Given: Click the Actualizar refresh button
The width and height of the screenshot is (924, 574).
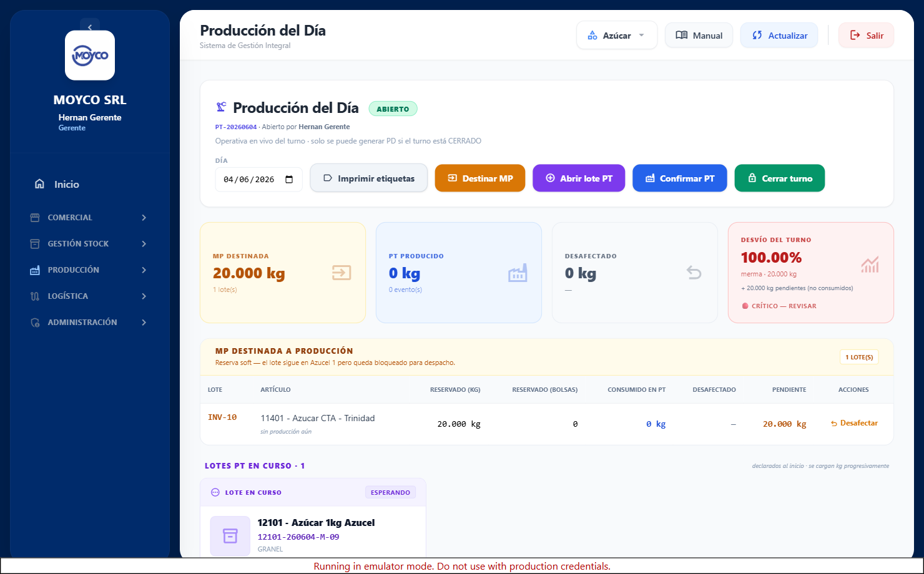Looking at the screenshot, I should [x=780, y=36].
